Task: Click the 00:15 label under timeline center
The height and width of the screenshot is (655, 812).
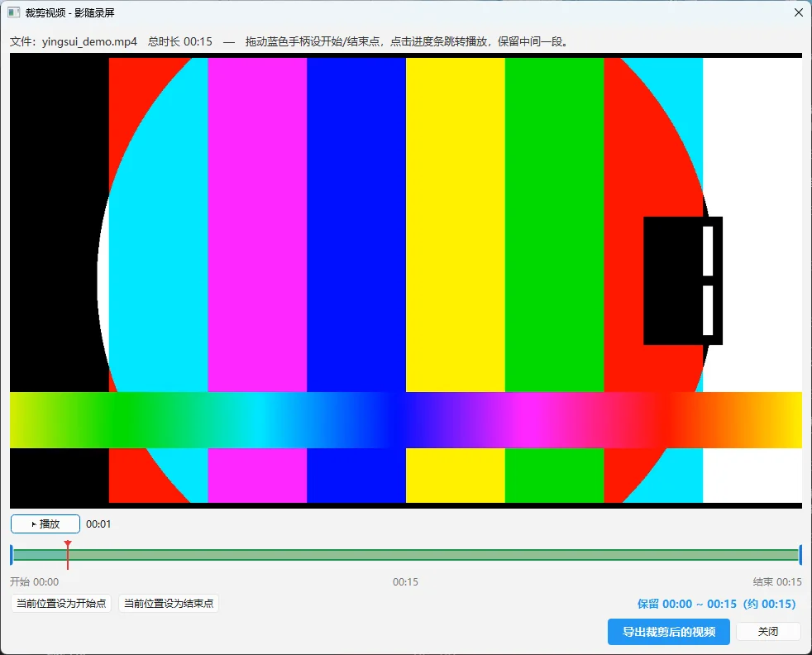Action: [405, 582]
